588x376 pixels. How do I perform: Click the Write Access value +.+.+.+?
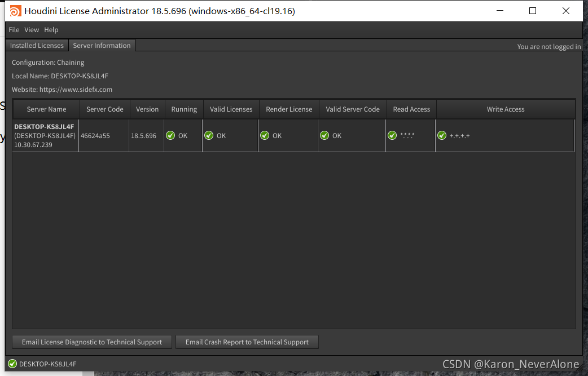tap(460, 135)
